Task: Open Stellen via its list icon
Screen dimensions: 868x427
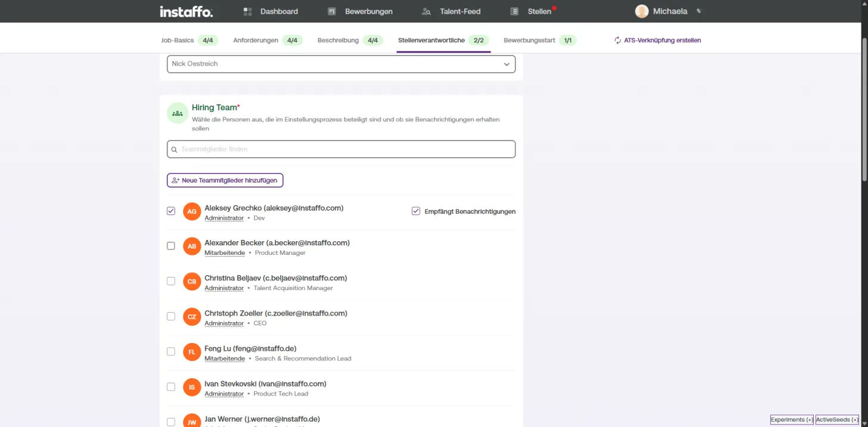Action: pos(514,11)
